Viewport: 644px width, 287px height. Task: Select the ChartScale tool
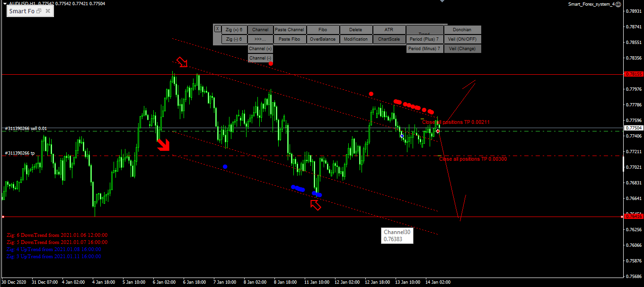tap(388, 39)
